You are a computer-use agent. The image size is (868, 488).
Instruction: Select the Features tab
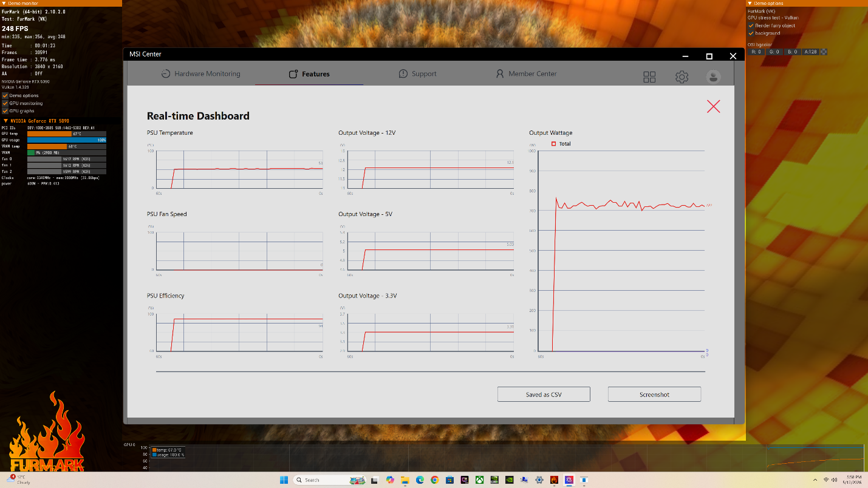[x=309, y=74]
